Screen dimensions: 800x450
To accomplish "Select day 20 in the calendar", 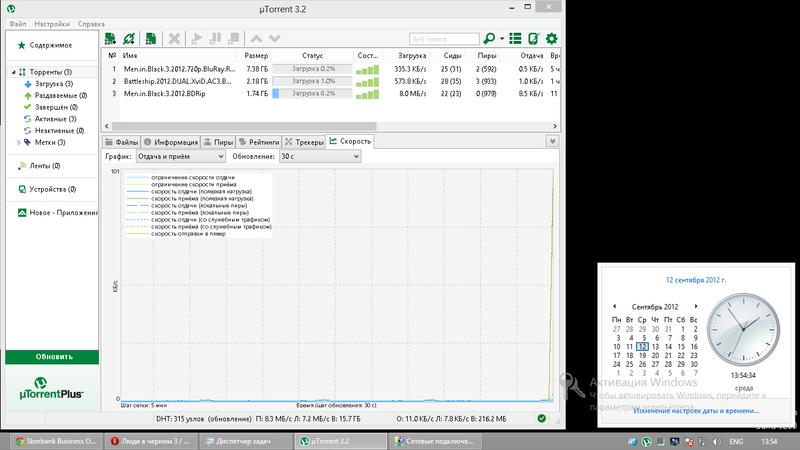I will 655,356.
